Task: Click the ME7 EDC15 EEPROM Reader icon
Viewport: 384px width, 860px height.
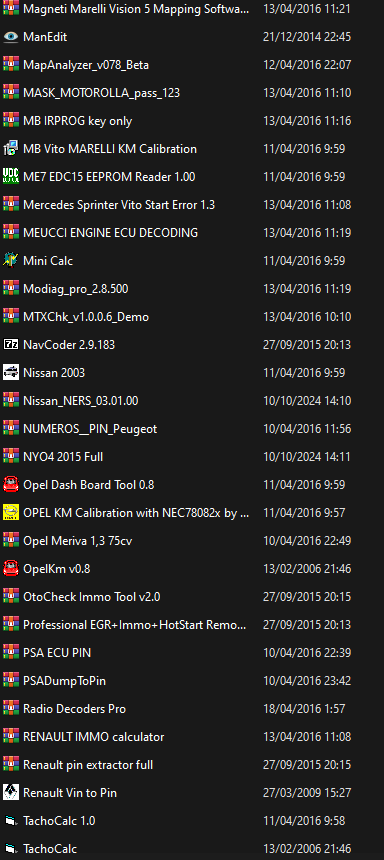Action: 10,177
